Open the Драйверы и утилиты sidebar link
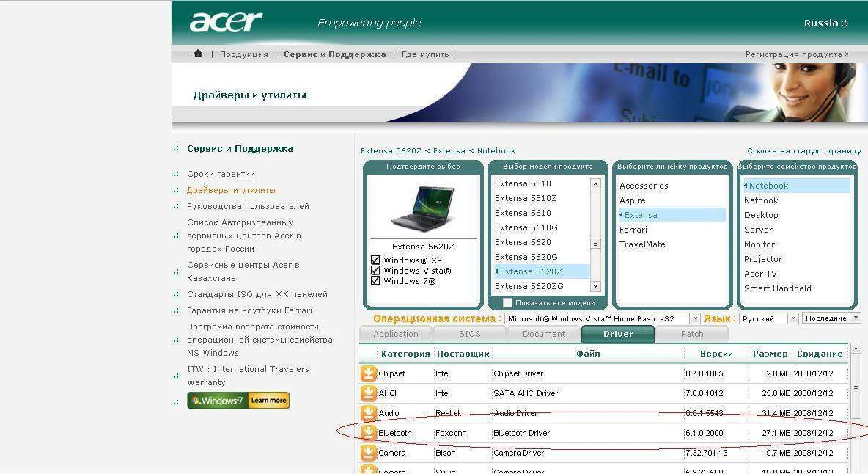 click(231, 190)
